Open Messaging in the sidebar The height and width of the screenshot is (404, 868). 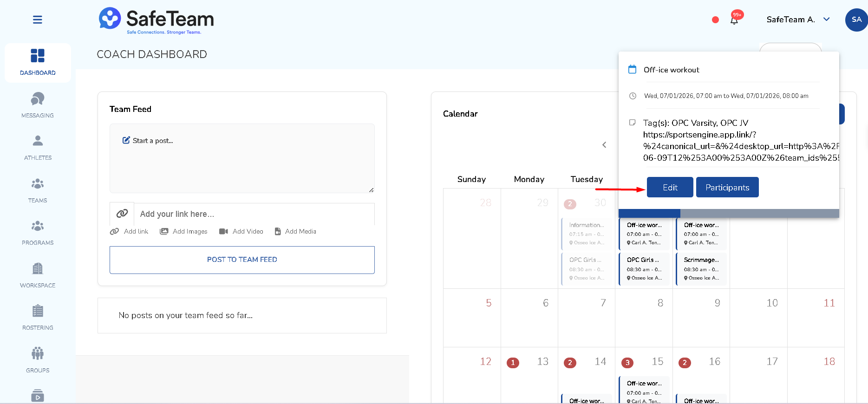(x=38, y=105)
